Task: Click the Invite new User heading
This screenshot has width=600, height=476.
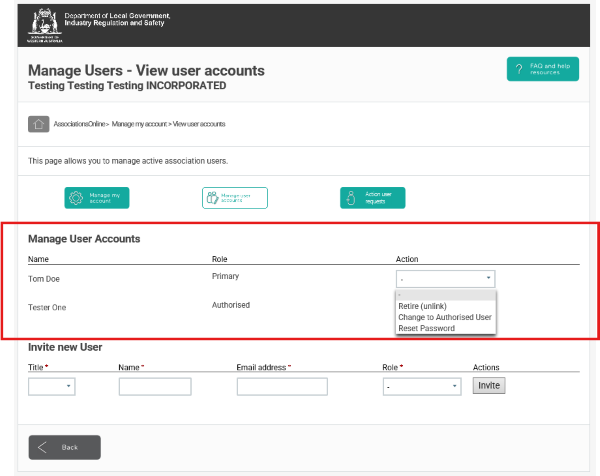Action: coord(65,347)
